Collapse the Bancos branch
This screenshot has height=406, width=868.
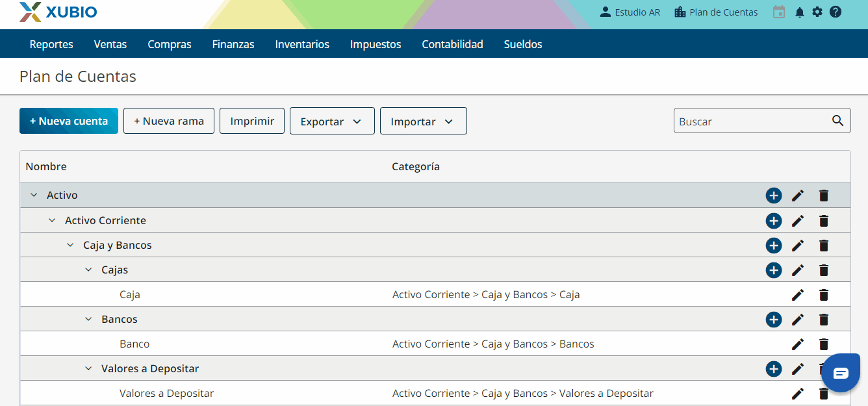pos(88,319)
